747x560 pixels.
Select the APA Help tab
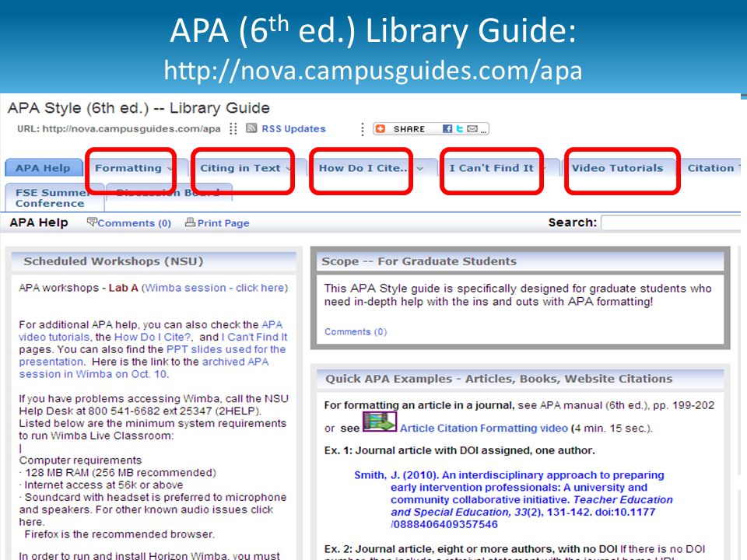coord(43,168)
